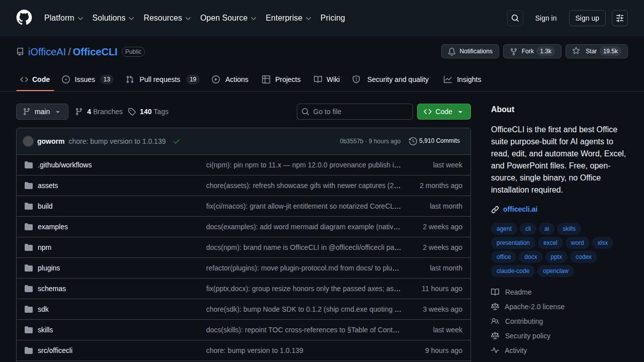
Task: Click the repository icon before iOfficeAI
Action: (x=20, y=52)
